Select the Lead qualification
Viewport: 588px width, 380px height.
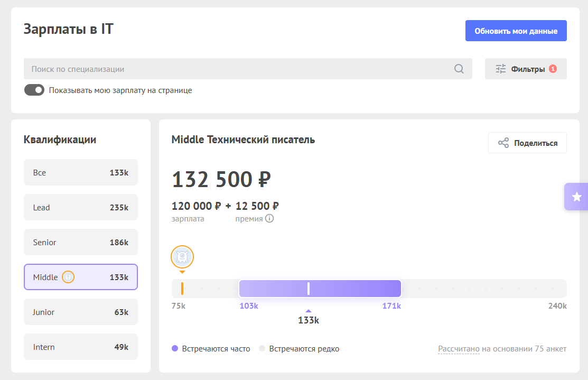[80, 207]
